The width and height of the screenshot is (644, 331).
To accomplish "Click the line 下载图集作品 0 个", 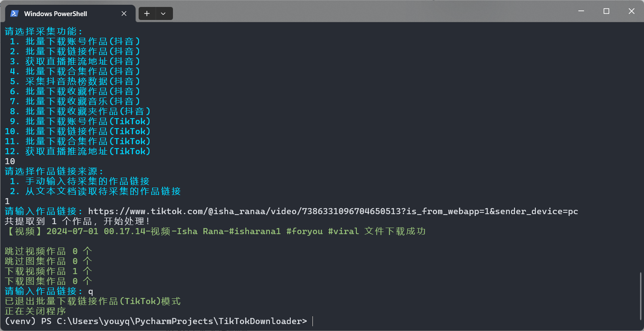I will (x=49, y=281).
